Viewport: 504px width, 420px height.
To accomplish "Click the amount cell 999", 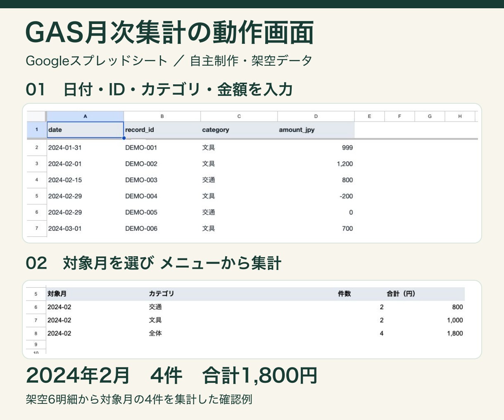I will [316, 148].
